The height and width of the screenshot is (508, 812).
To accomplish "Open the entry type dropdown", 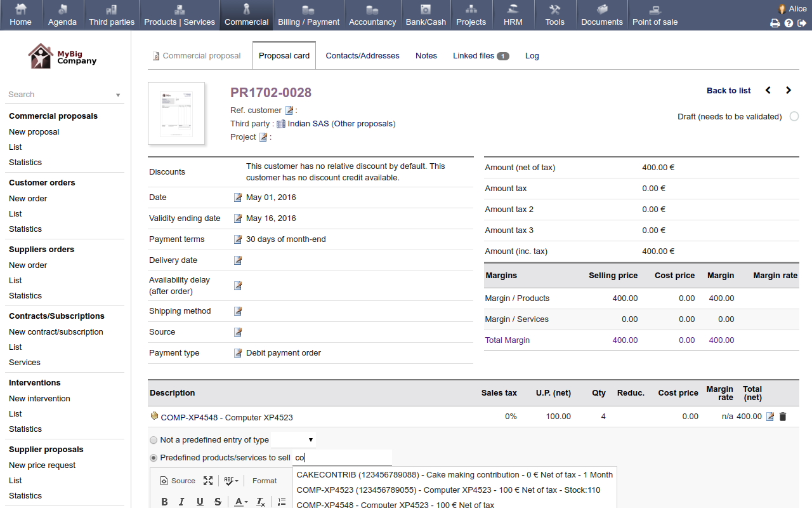I will (293, 440).
